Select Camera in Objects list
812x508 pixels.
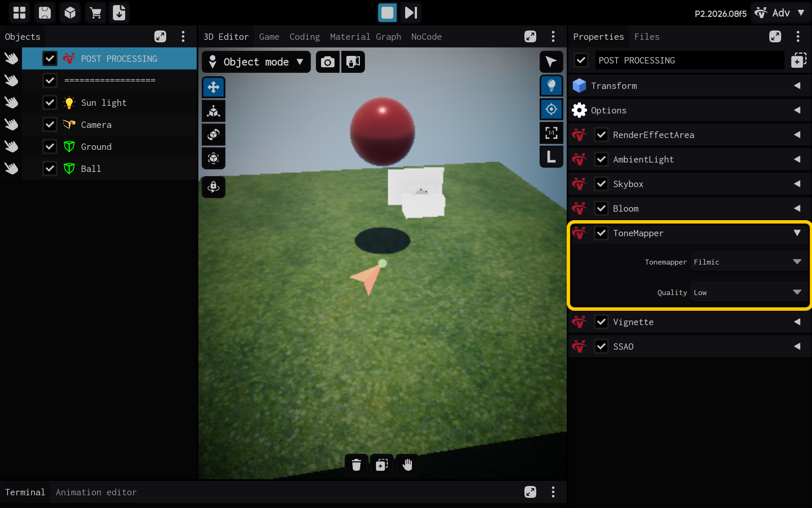pos(109,124)
